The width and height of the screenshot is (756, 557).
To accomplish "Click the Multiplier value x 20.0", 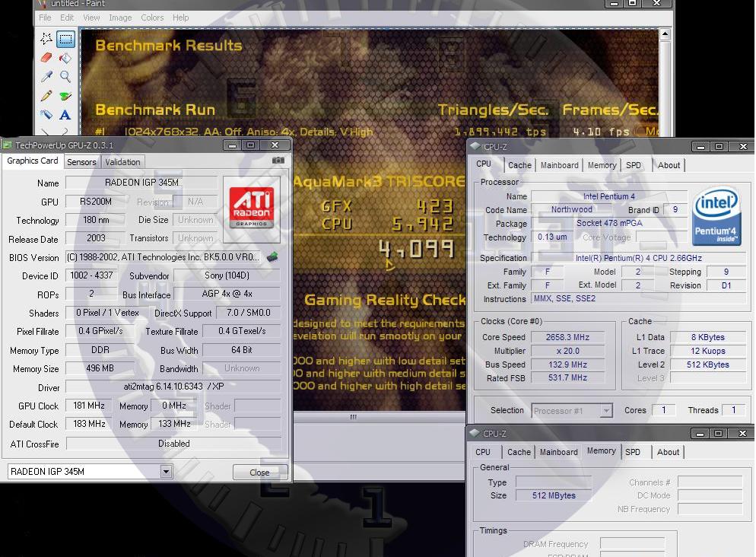I will point(567,351).
